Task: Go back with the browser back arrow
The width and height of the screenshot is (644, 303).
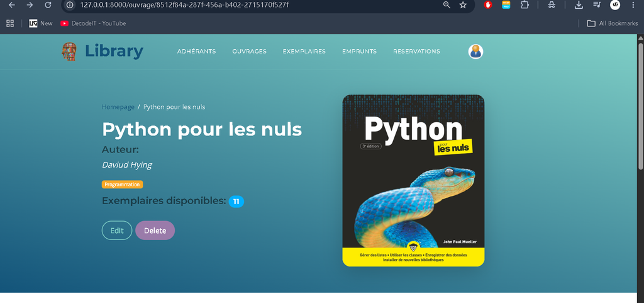Action: tap(12, 5)
